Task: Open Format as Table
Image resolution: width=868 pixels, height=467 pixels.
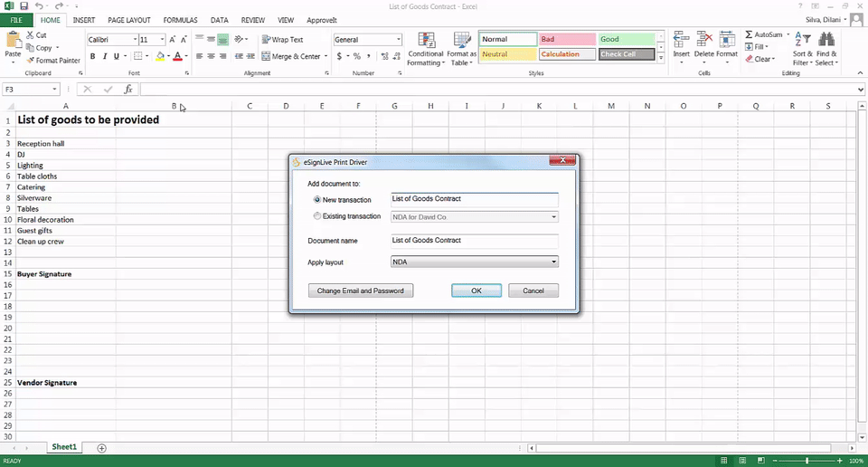Action: pyautogui.click(x=462, y=49)
